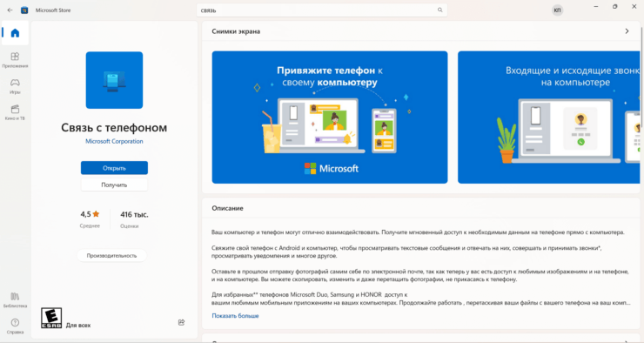Expand Снимки экрана with chevron arrow
644x343 pixels.
[627, 31]
